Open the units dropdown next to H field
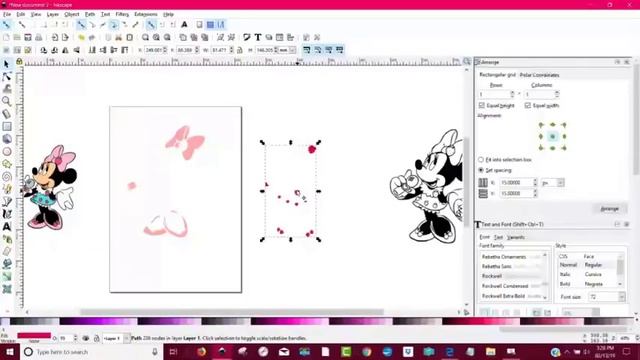Screen dimensions: 640x360 [293, 50]
